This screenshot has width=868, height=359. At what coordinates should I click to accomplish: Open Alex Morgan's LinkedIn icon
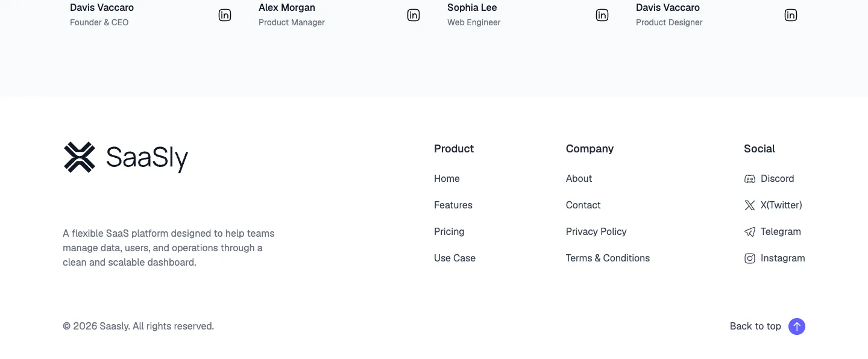[x=414, y=15]
